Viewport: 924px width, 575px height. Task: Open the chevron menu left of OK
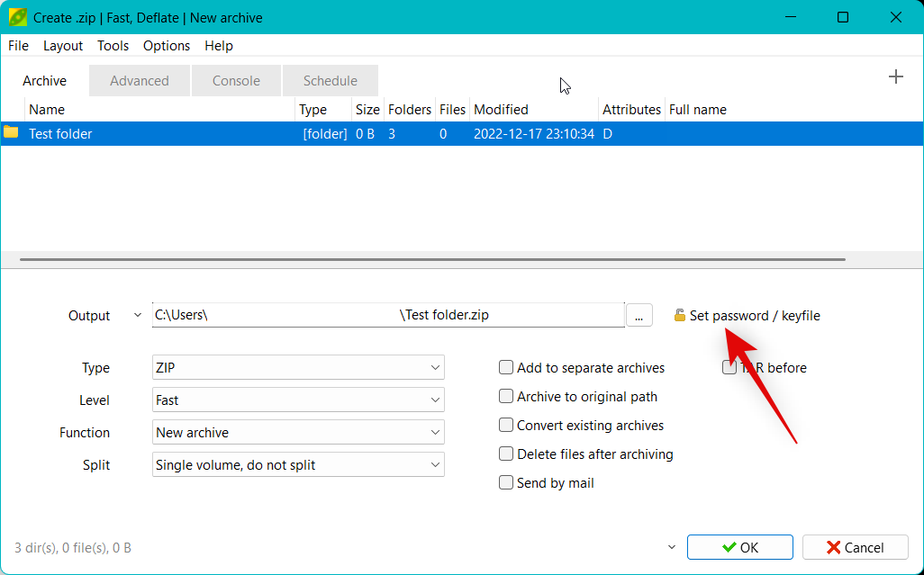coord(671,547)
